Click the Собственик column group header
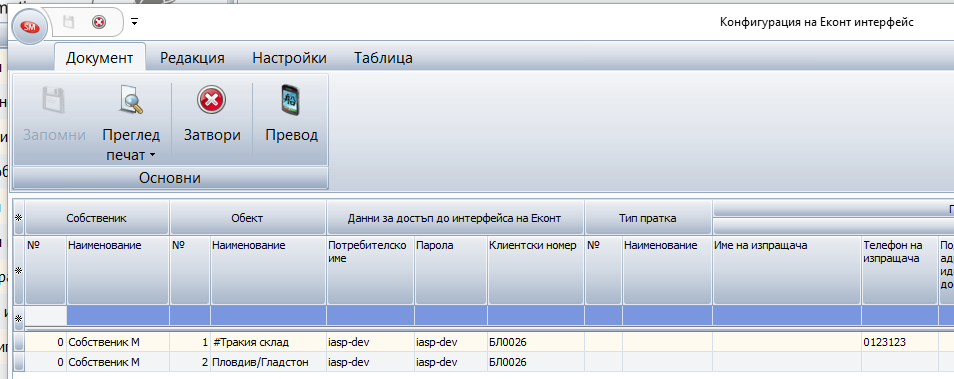Viewport: 954px width, 379px height. pyautogui.click(x=97, y=218)
